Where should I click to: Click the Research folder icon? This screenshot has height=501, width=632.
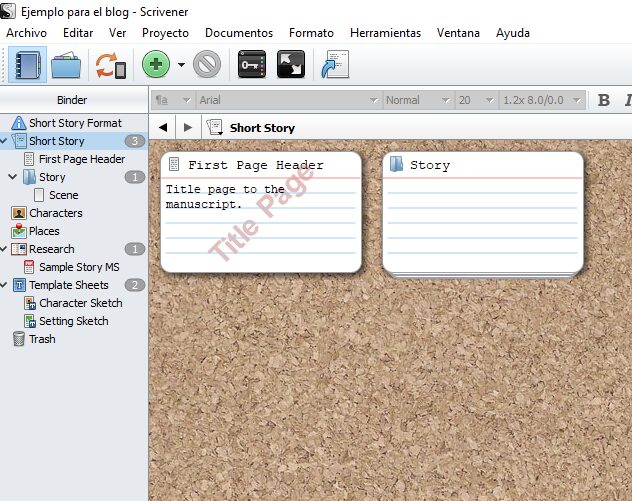pos(19,249)
